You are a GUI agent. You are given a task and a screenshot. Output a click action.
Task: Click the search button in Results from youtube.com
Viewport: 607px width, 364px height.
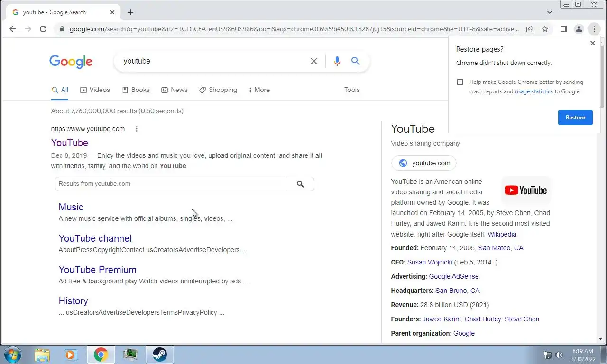point(300,184)
